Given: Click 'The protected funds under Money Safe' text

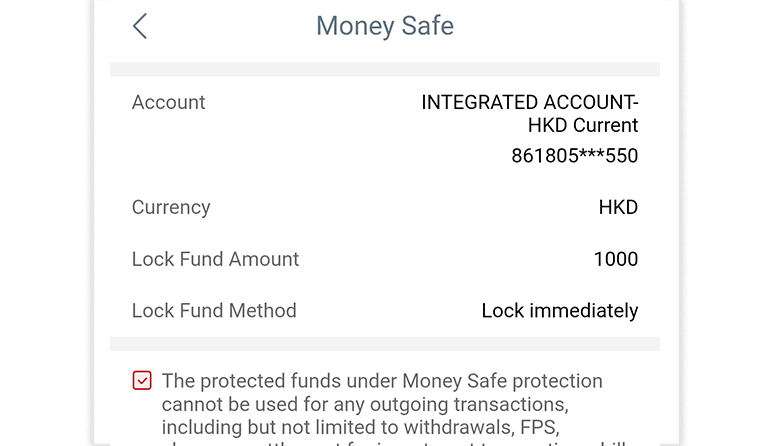Looking at the screenshot, I should coord(382,381).
